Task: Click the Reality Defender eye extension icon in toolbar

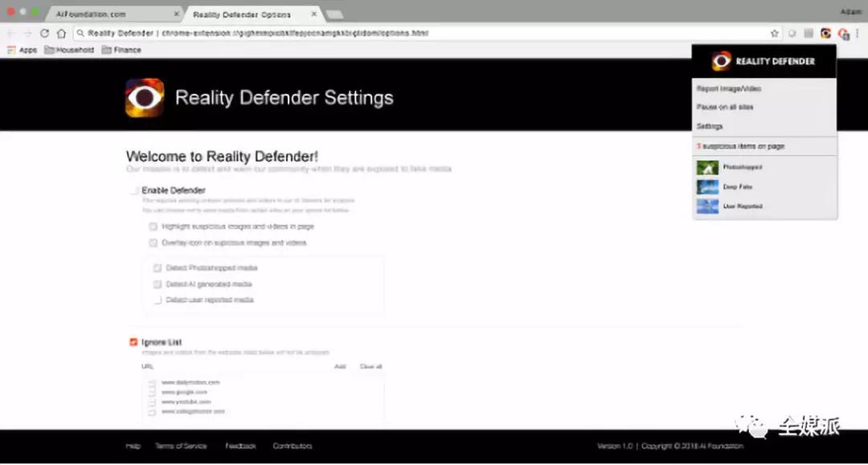Action: (826, 33)
